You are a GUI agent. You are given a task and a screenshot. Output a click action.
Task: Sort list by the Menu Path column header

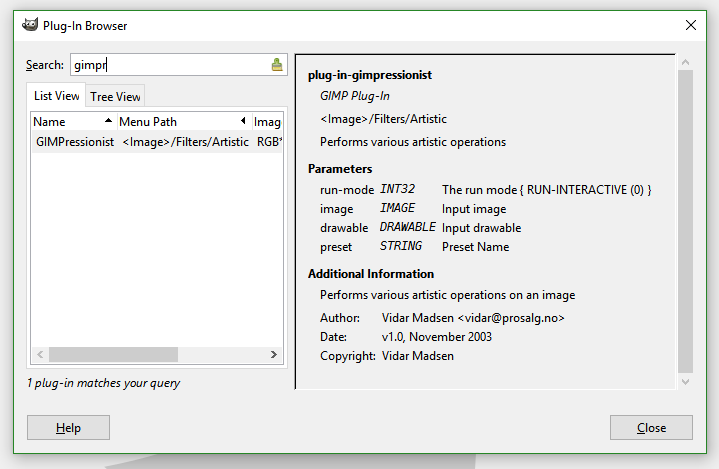tap(184, 121)
